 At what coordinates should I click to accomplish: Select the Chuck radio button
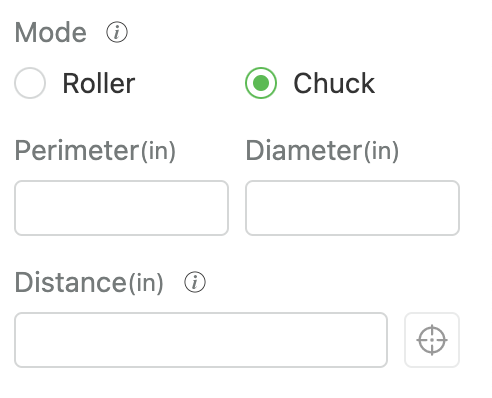click(x=261, y=83)
